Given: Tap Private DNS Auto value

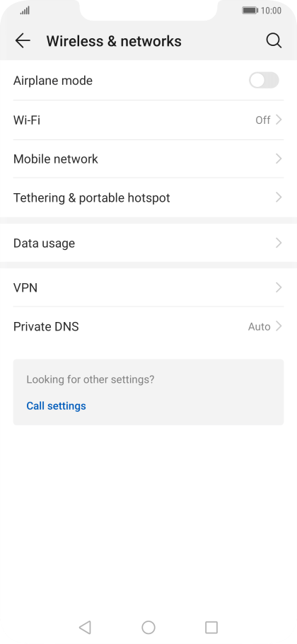Looking at the screenshot, I should (260, 327).
